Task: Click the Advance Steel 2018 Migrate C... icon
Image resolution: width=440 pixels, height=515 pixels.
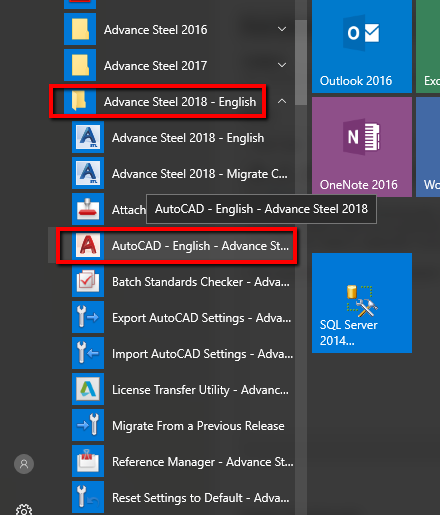Action: click(88, 173)
